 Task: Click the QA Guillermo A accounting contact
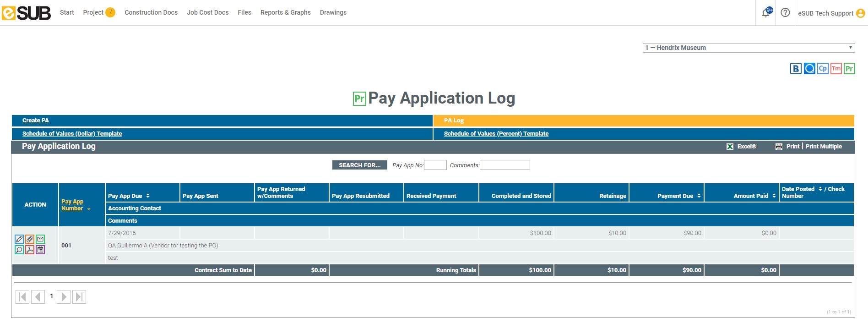pos(163,246)
